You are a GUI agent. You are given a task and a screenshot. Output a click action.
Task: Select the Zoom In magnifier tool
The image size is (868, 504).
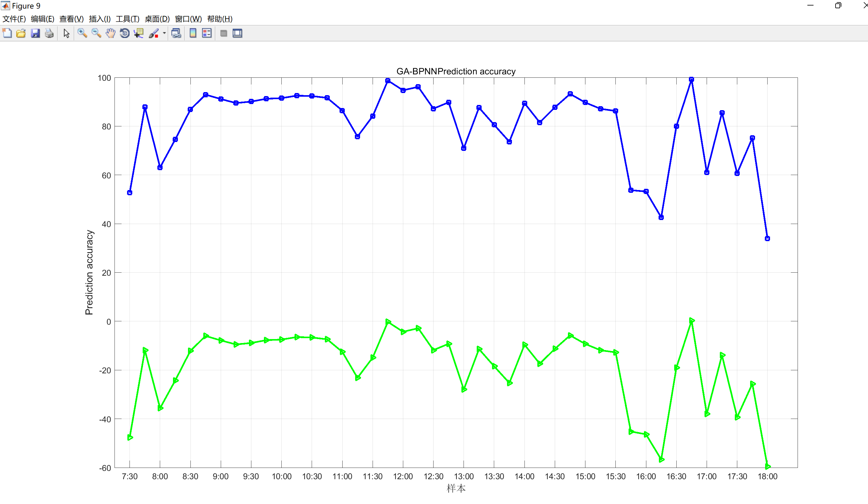(82, 33)
